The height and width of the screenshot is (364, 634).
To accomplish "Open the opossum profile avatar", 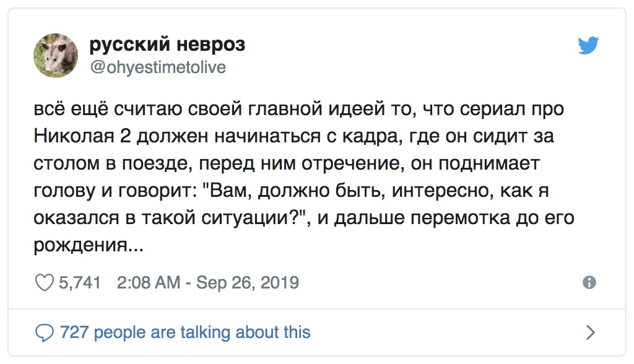I will pos(56,56).
